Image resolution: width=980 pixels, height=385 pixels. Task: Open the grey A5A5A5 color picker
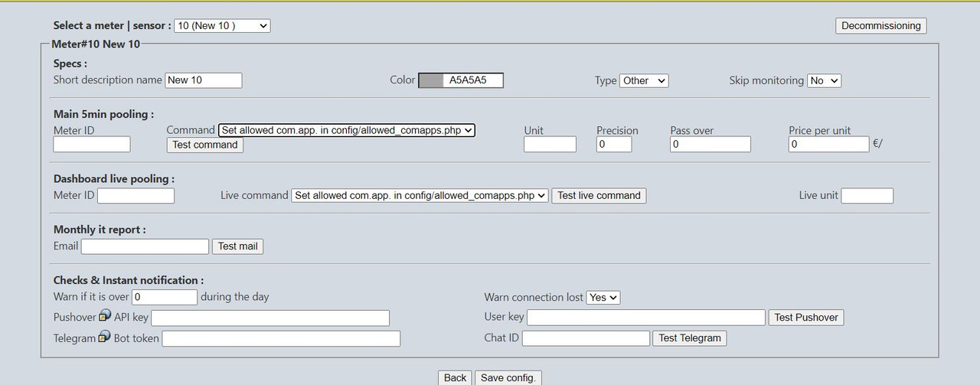tap(461, 80)
